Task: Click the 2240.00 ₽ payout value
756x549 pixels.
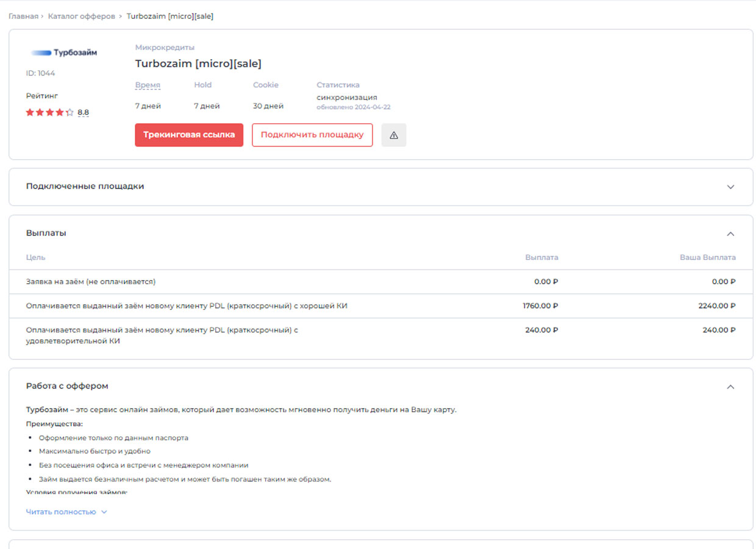Action: point(716,306)
